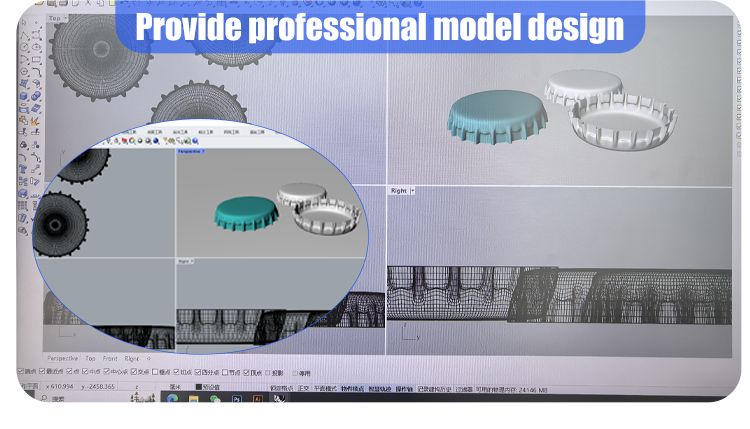This screenshot has width=750, height=429.
Task: Toggle the 最近点 osnap checkbox
Action: [x=38, y=372]
